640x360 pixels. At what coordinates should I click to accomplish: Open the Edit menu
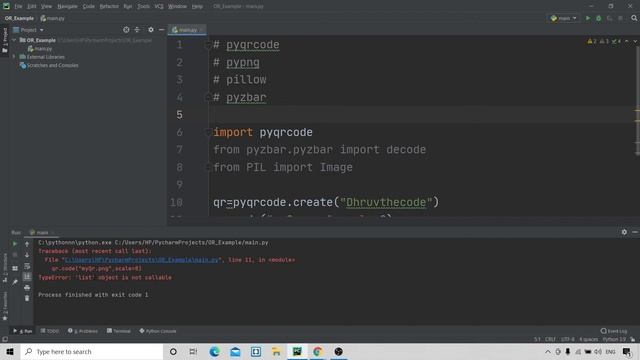pos(32,7)
